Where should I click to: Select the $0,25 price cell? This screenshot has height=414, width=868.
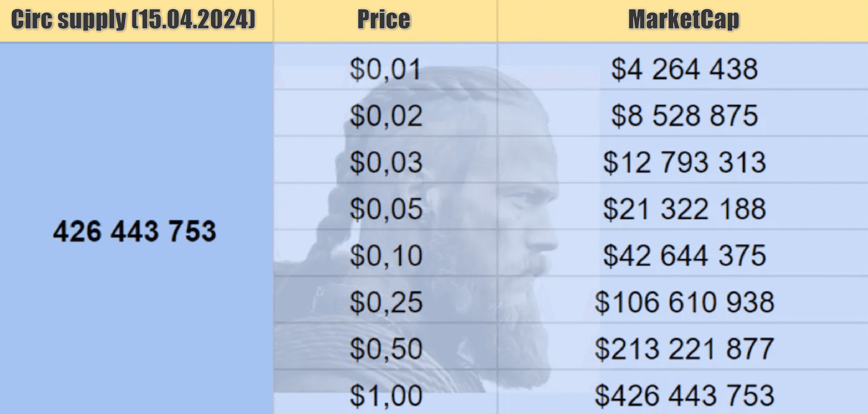[385, 299]
